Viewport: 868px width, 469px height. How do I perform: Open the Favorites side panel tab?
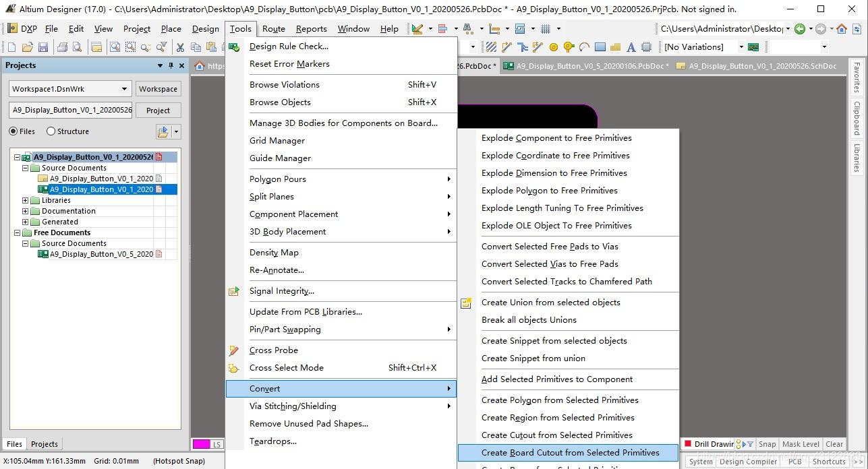857,77
